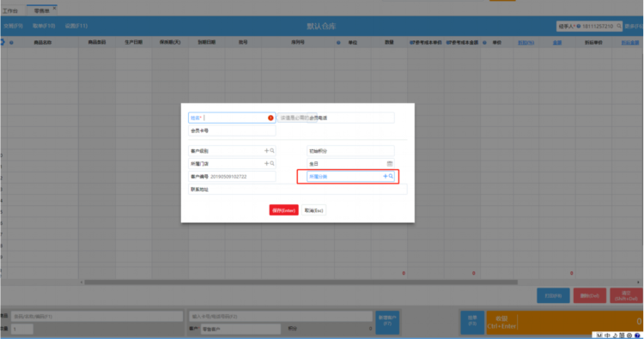Switch to the 工作台 tab

(x=10, y=11)
